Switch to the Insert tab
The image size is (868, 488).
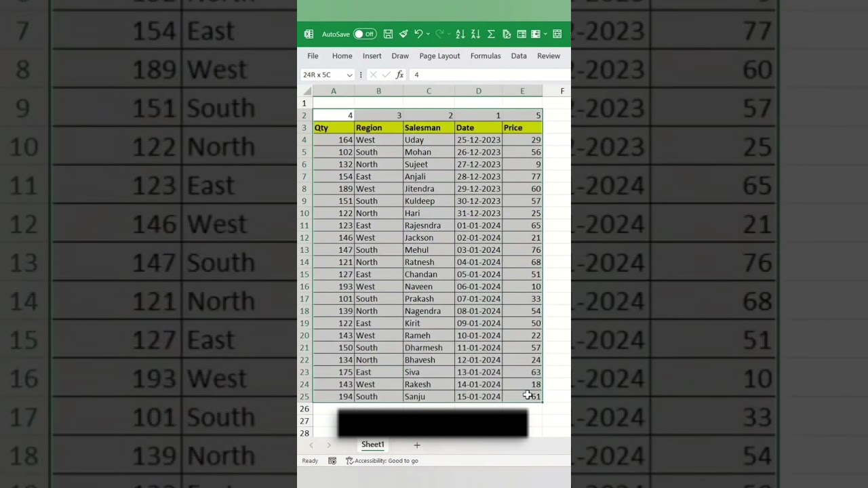coord(372,56)
